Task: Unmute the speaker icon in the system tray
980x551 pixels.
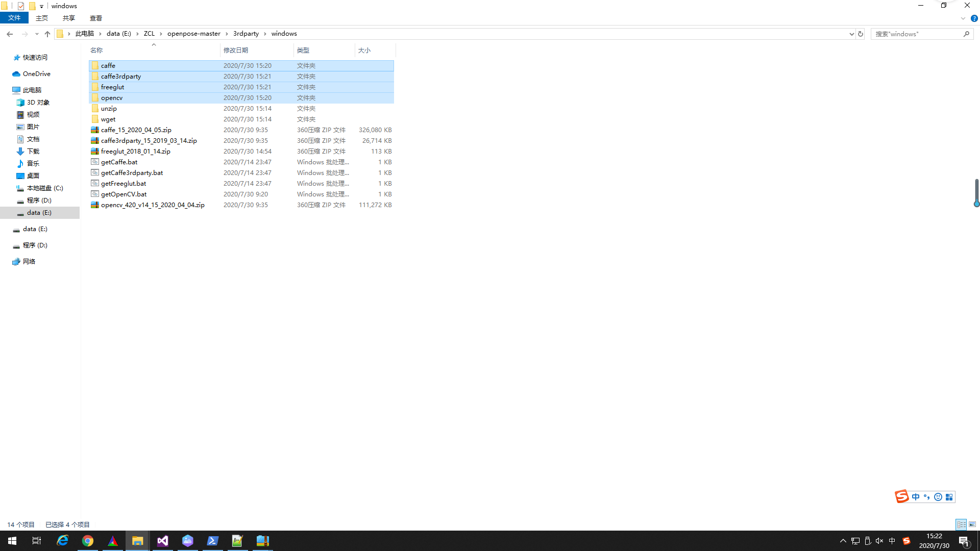Action: point(879,541)
